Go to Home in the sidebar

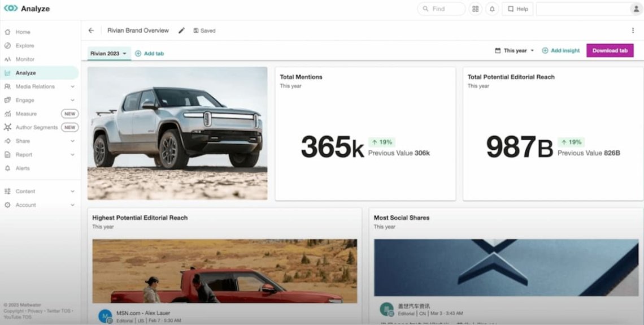click(x=23, y=32)
